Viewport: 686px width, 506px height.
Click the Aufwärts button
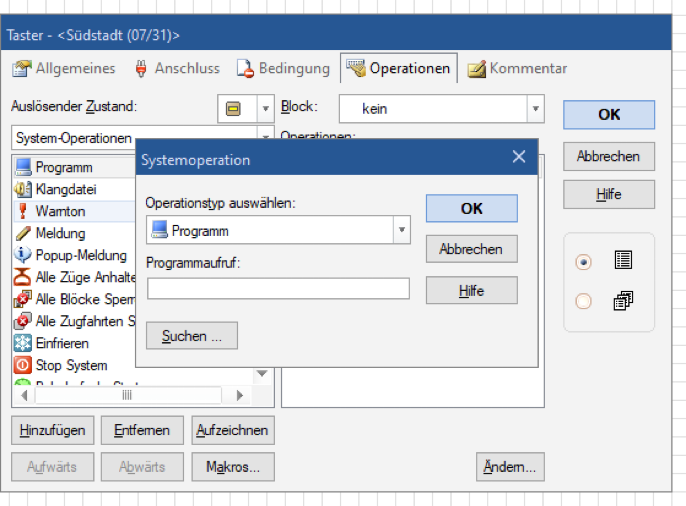coord(52,467)
